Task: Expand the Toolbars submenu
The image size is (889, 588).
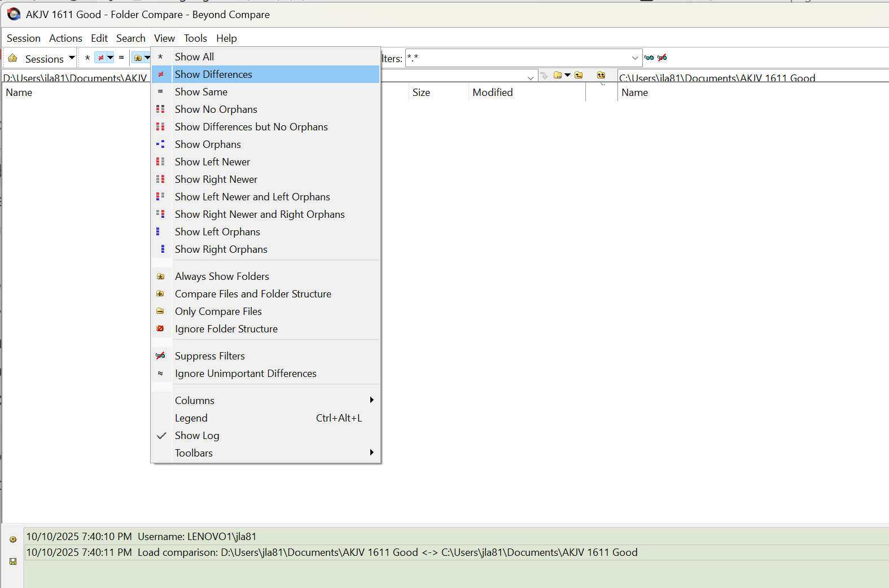Action: (265, 453)
